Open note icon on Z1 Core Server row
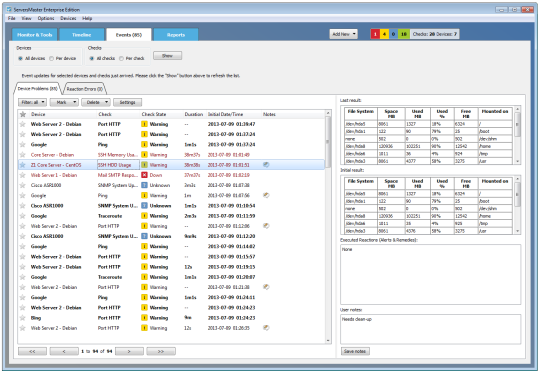The height and width of the screenshot is (374, 540). tap(266, 165)
